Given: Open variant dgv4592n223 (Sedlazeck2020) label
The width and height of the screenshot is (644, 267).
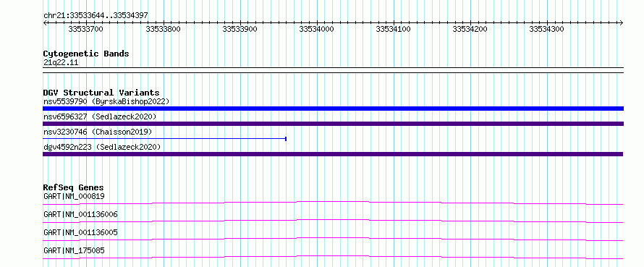Looking at the screenshot, I should 102,147.
